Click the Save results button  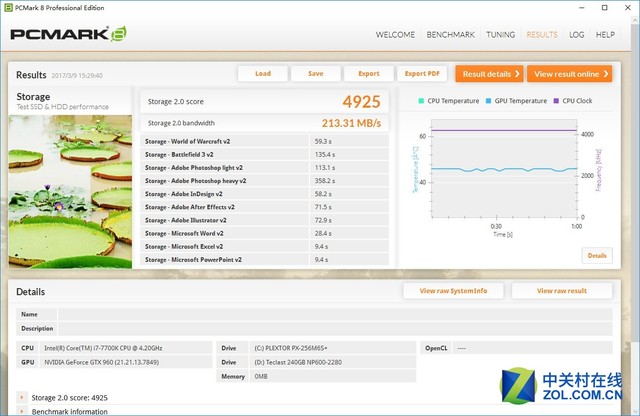(316, 73)
